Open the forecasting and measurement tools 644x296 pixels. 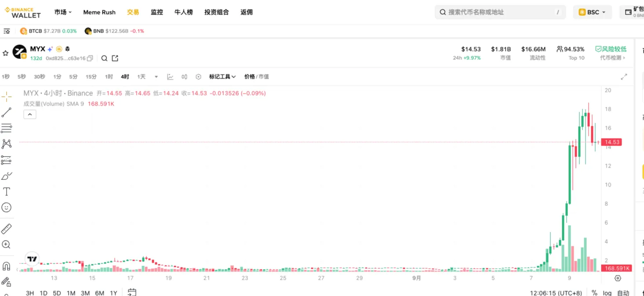(7, 160)
